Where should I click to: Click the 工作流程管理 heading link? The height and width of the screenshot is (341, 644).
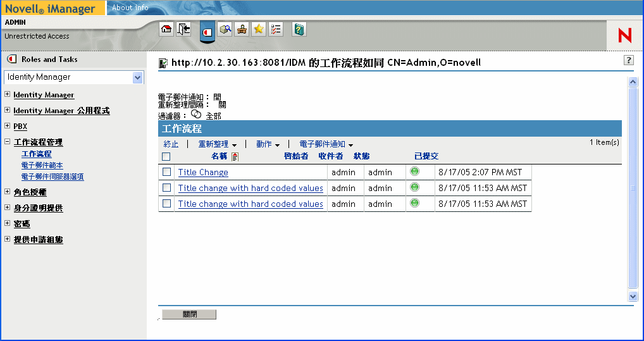tap(38, 142)
